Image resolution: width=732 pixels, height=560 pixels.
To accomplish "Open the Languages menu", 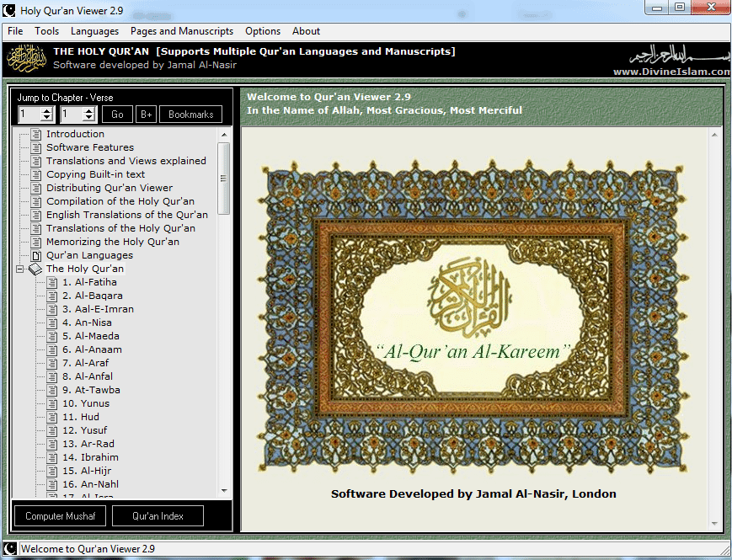I will pos(94,31).
